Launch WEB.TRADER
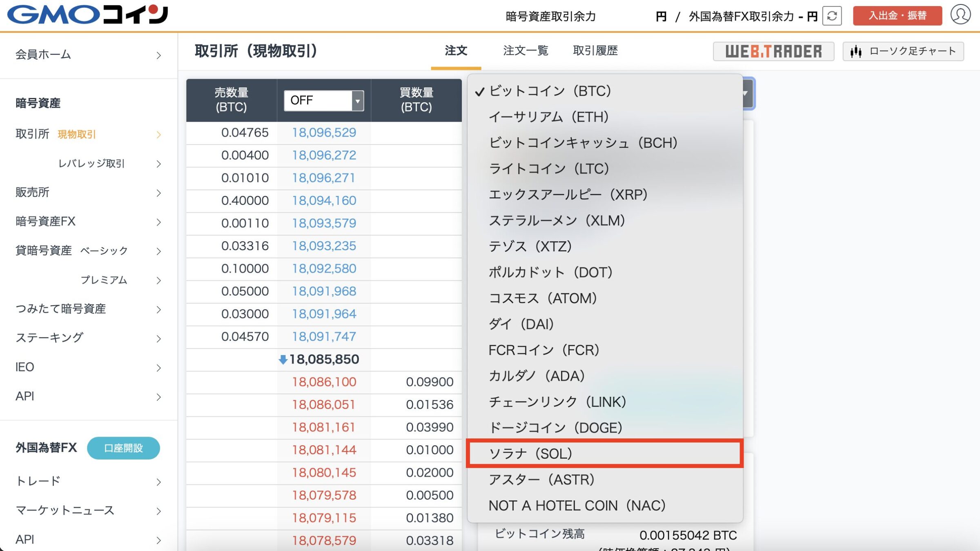Screen dimensions: 980x551 click(x=773, y=51)
